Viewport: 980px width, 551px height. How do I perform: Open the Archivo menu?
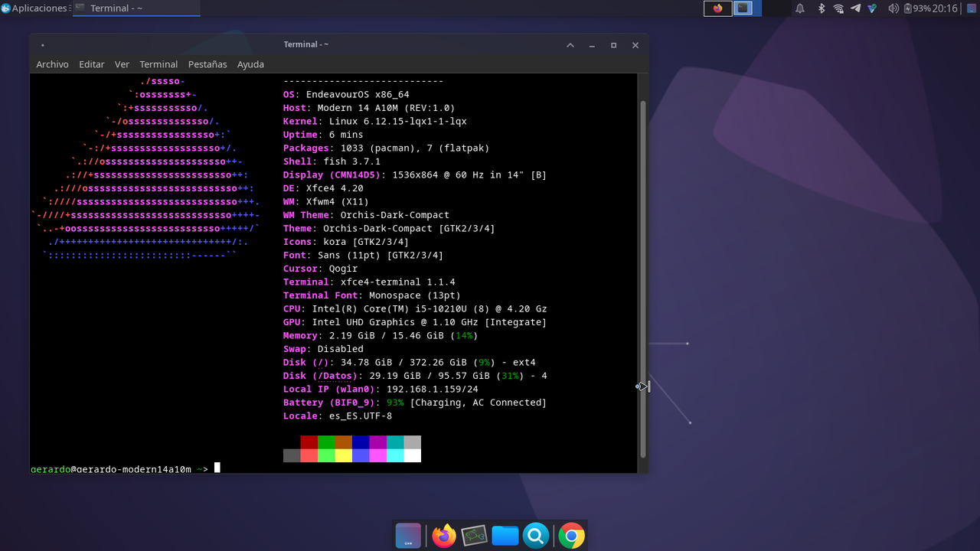point(52,64)
